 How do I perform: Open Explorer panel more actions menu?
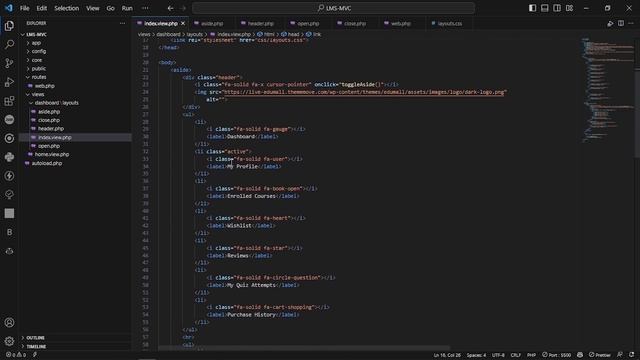[x=122, y=23]
